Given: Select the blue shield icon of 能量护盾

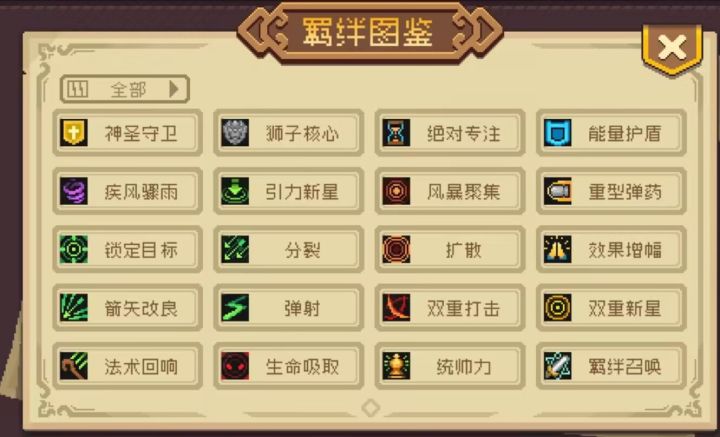Looking at the screenshot, I should [x=557, y=133].
